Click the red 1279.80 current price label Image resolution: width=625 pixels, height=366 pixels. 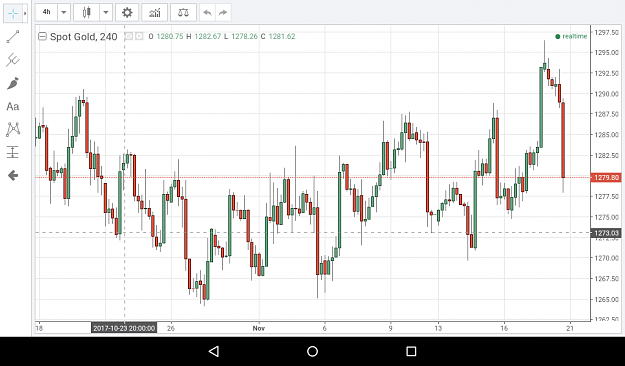click(x=606, y=177)
